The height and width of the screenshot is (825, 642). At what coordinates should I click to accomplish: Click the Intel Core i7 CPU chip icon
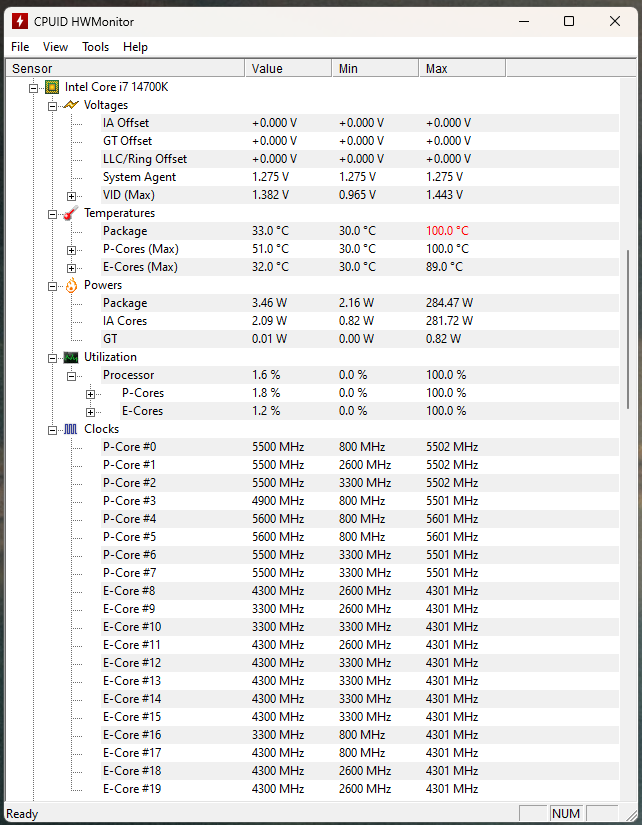pyautogui.click(x=51, y=87)
